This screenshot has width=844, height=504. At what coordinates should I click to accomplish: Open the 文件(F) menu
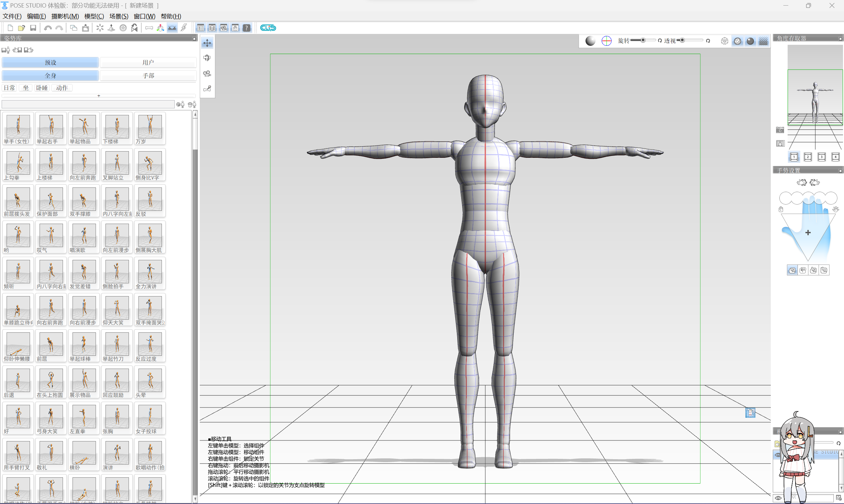[12, 16]
